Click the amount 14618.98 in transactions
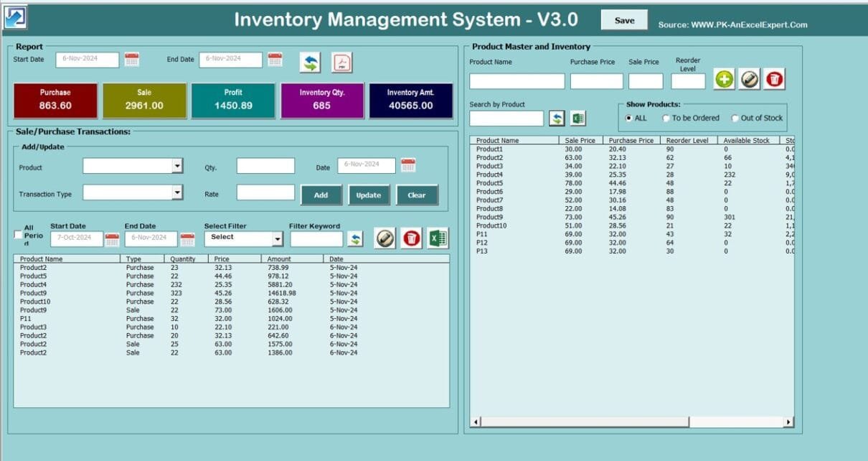The height and width of the screenshot is (461, 868). [281, 293]
